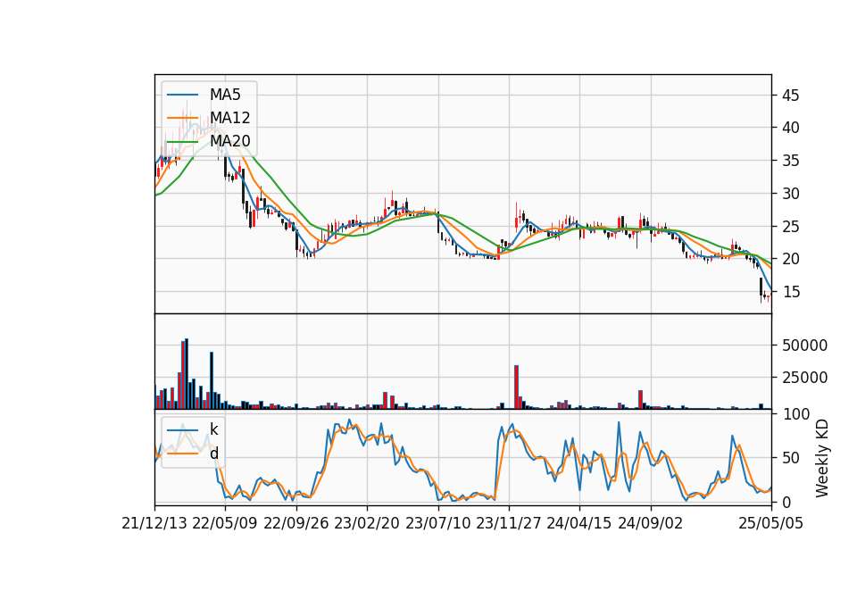This screenshot has height=616, width=857.
Task: Click the blue MA5 legend line sample
Action: pos(182,96)
